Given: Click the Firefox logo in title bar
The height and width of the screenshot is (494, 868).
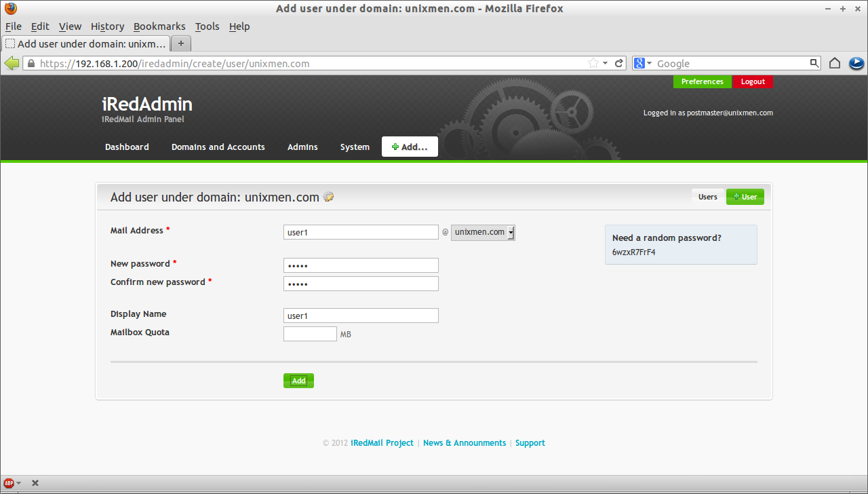Looking at the screenshot, I should pos(10,9).
